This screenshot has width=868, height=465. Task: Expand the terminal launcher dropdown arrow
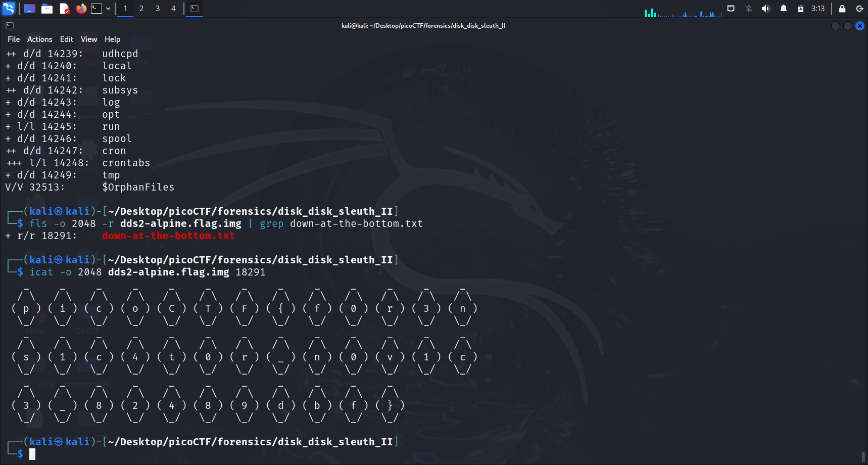tap(108, 9)
